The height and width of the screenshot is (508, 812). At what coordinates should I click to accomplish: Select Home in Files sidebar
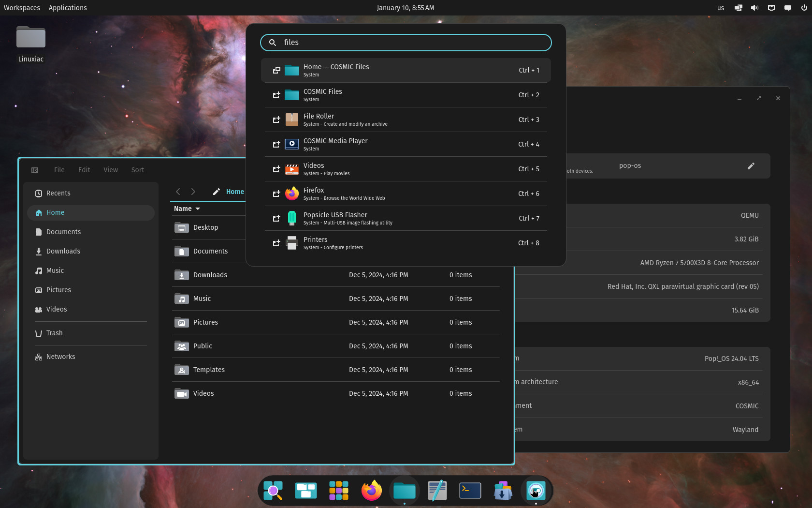click(91, 212)
